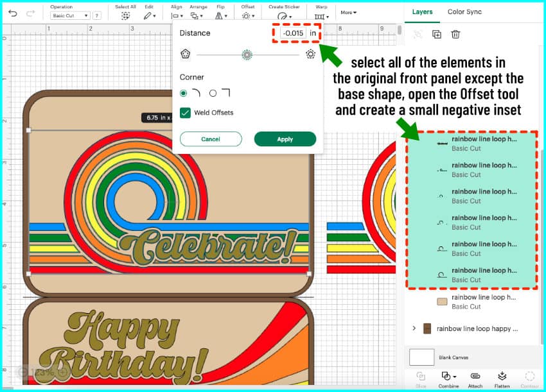
Task: Open the Warp tool dropdown
Action: (x=321, y=16)
